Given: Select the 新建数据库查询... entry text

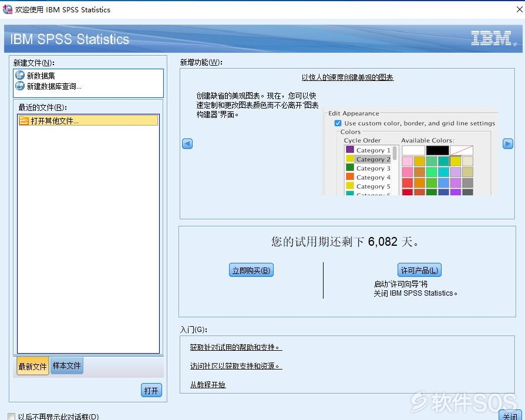Looking at the screenshot, I should tap(54, 86).
